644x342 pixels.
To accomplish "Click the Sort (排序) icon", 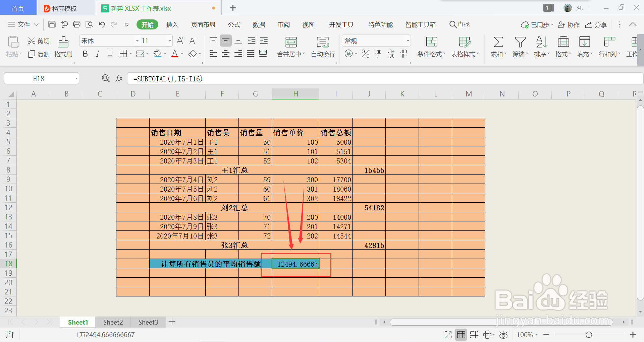I will point(542,42).
